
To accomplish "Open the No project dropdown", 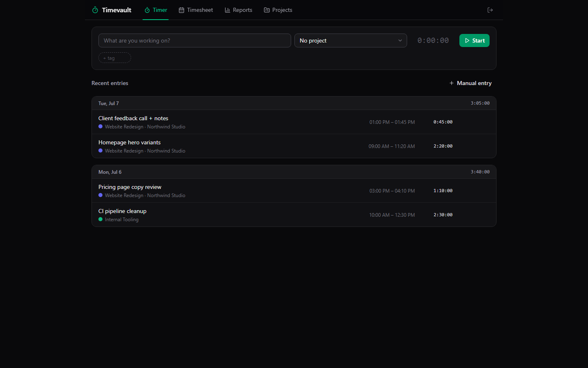I will (351, 40).
